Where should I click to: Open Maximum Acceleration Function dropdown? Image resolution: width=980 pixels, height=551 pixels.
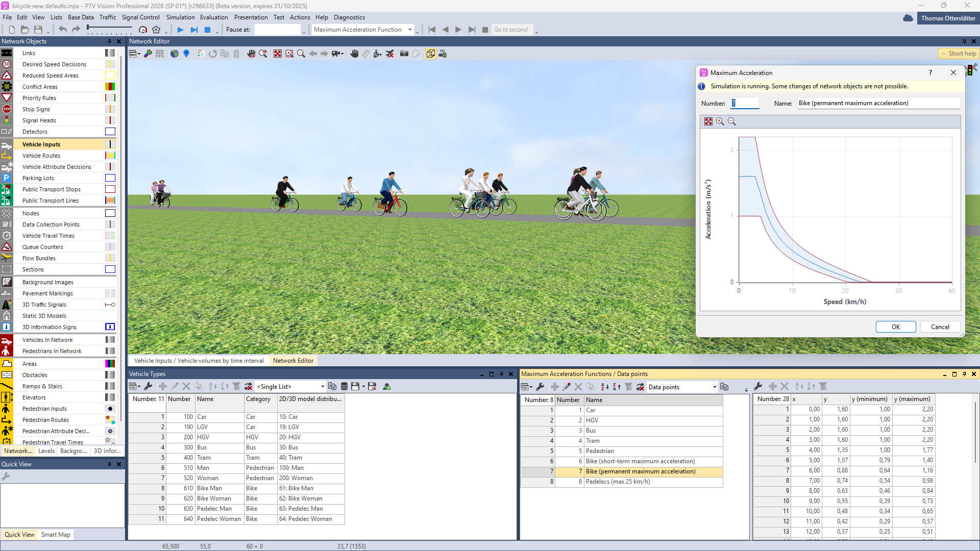click(410, 30)
